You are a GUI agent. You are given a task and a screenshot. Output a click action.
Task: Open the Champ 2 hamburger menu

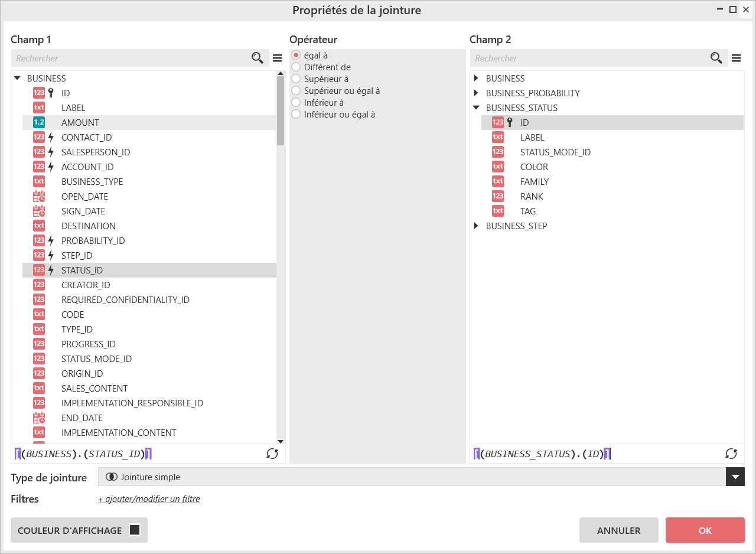736,58
